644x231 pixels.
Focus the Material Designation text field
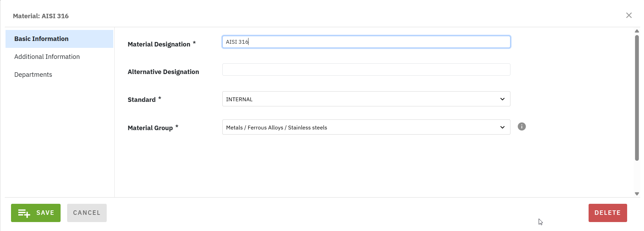[x=366, y=42]
